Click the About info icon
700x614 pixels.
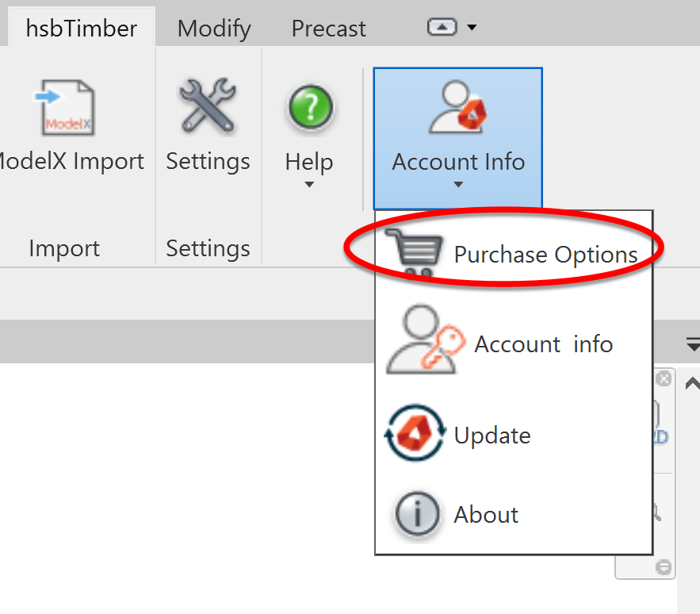pyautogui.click(x=417, y=514)
